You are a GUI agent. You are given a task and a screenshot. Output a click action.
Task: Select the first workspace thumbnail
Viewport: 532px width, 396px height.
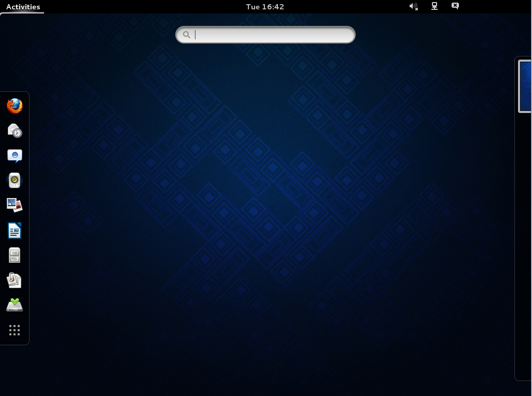(x=525, y=87)
